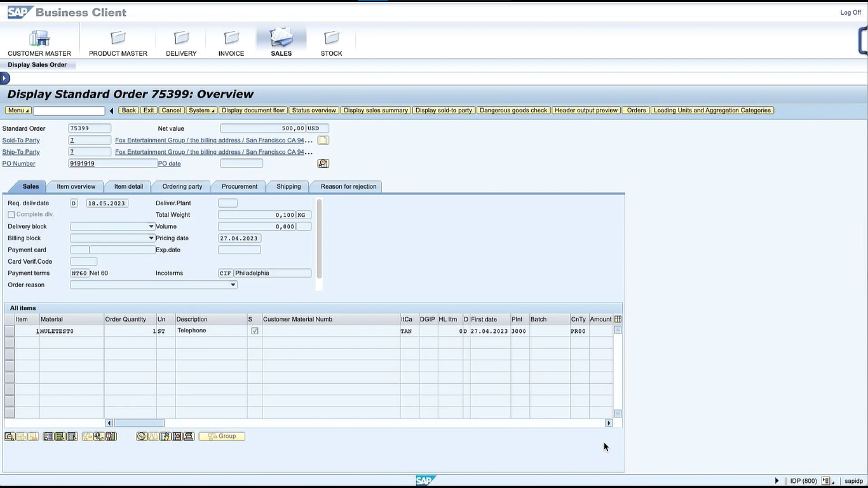Click the greyed delete item minus icon
This screenshot has width=868, height=488.
click(34, 437)
